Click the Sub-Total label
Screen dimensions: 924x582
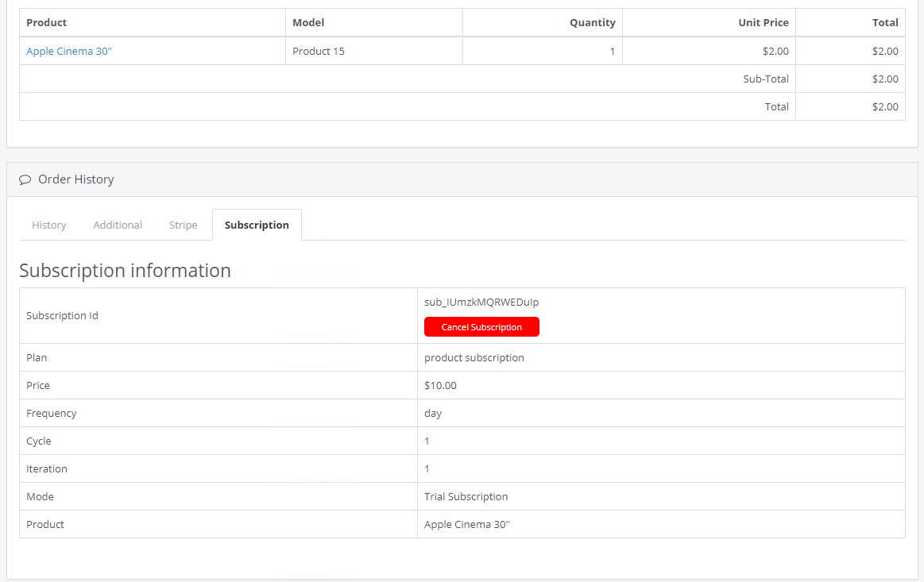point(765,79)
